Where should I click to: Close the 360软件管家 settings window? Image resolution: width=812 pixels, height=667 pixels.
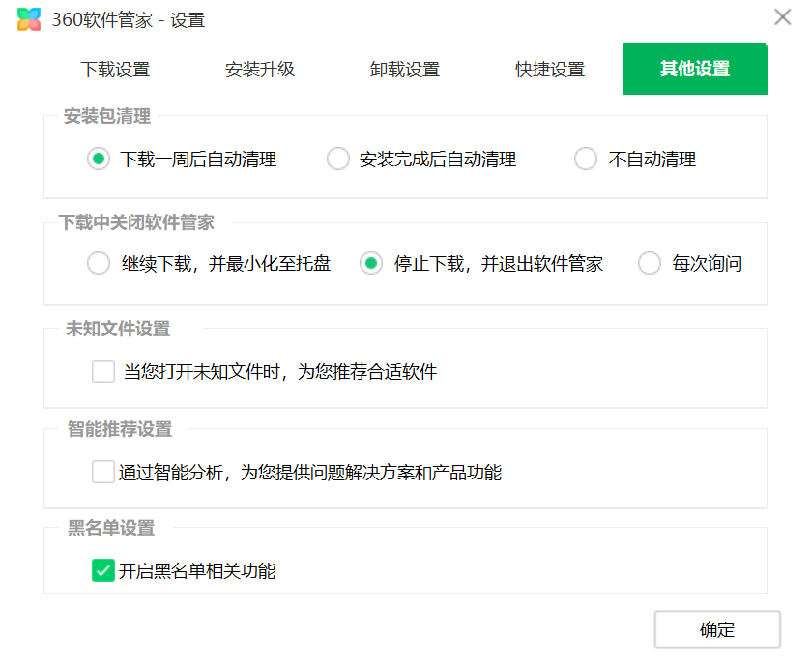pyautogui.click(x=782, y=17)
